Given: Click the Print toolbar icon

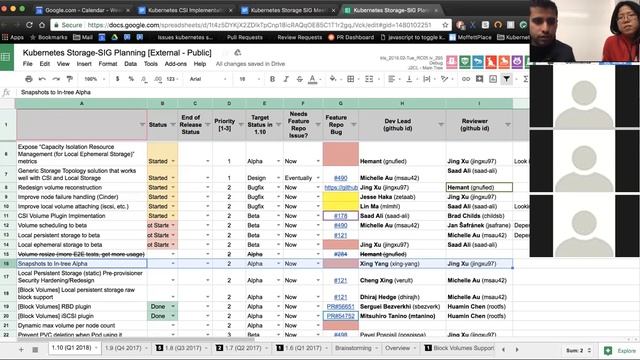Looking at the screenshot, I should [x=29, y=79].
